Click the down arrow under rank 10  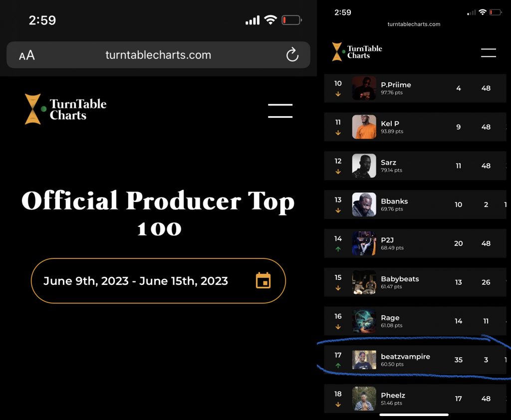click(x=338, y=94)
